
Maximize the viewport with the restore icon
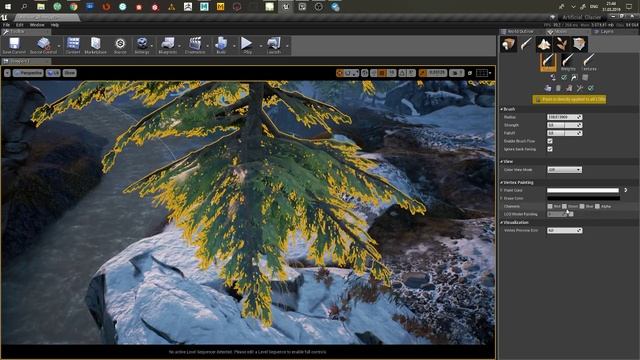tap(470, 73)
